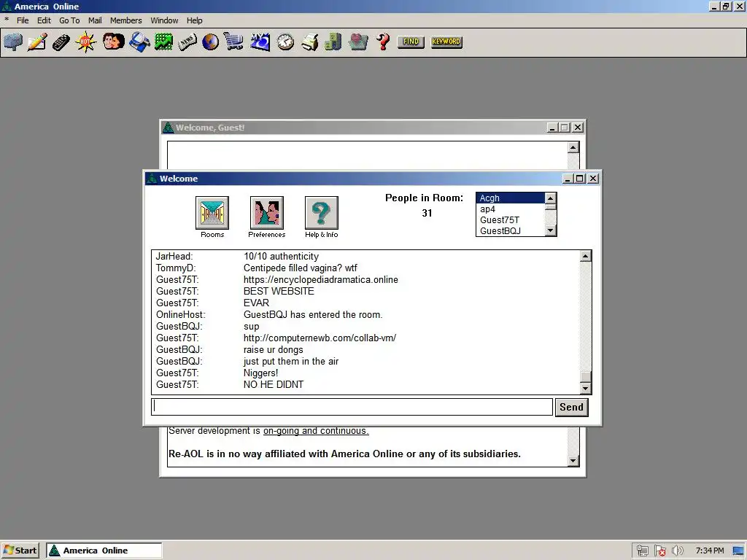This screenshot has width=747, height=560.
Task: Click the KEYWORD toolbar button
Action: coord(446,42)
